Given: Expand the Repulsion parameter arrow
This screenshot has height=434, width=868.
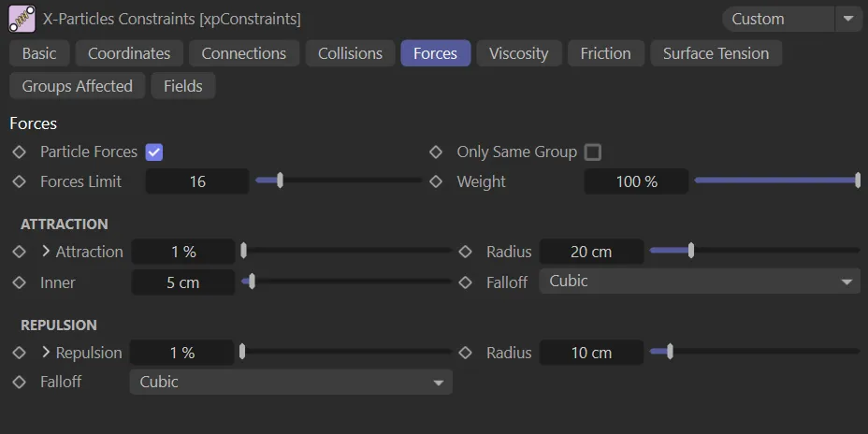Looking at the screenshot, I should (46, 353).
